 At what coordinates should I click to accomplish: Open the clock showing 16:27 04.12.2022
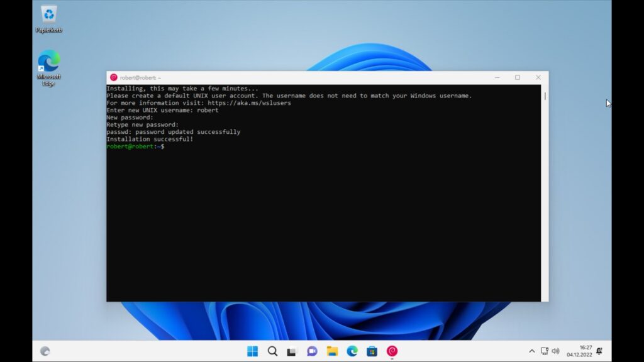(x=579, y=351)
